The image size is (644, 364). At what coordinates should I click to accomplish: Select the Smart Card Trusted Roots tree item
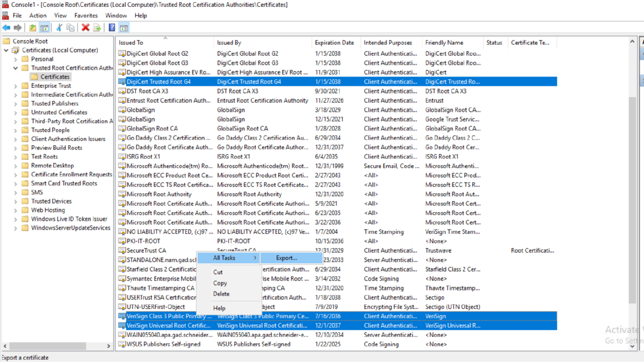tap(64, 183)
